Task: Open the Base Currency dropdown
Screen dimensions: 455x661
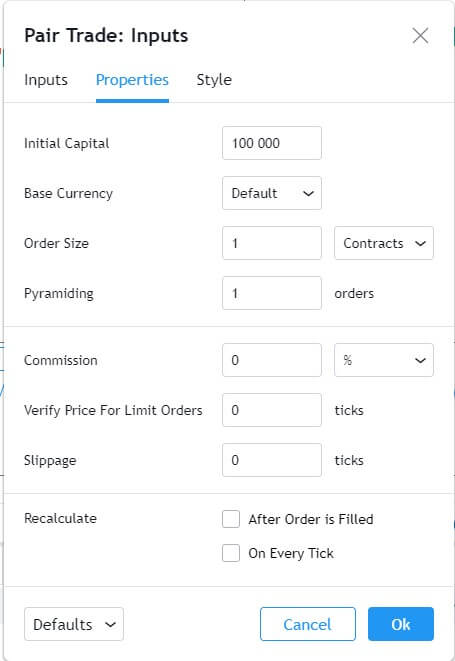Action: pyautogui.click(x=272, y=193)
